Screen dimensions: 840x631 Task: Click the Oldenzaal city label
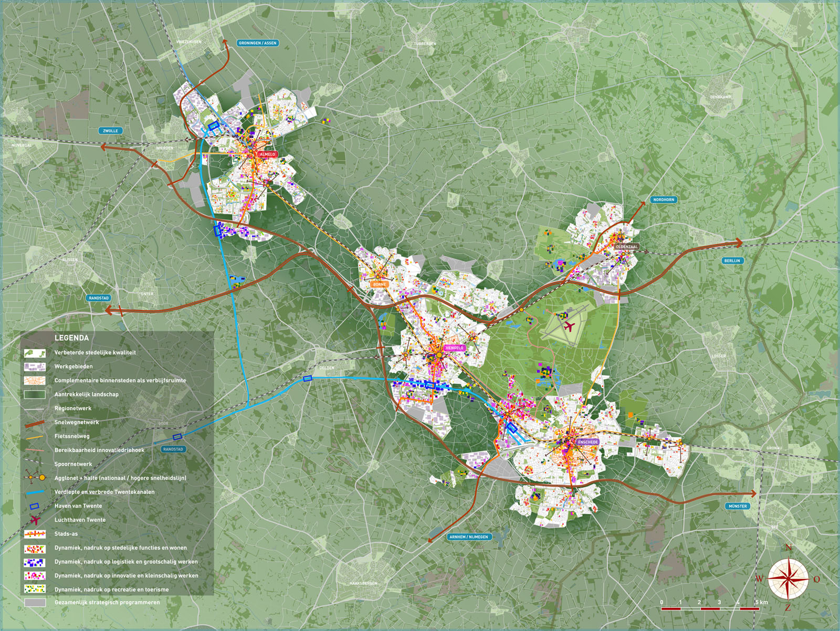(626, 247)
